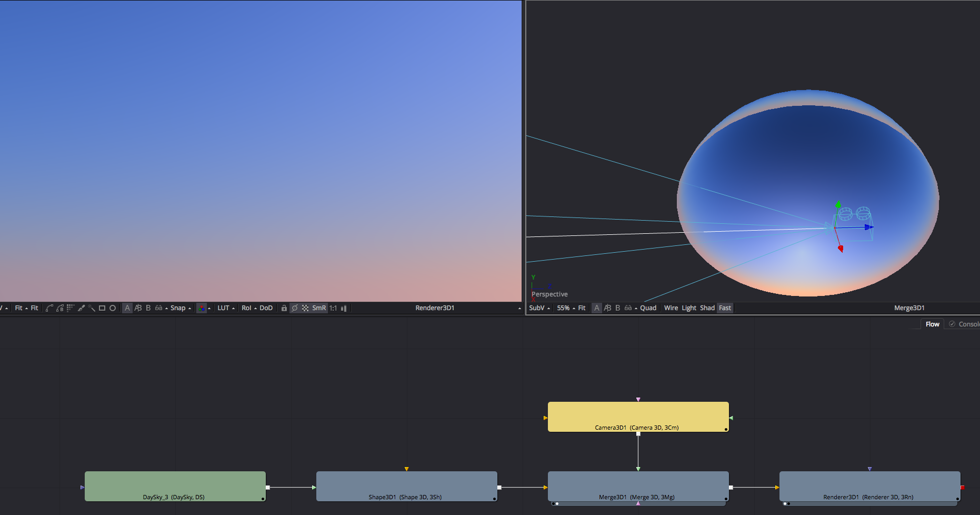Click the Perspective view label
The image size is (980, 515).
pos(549,294)
